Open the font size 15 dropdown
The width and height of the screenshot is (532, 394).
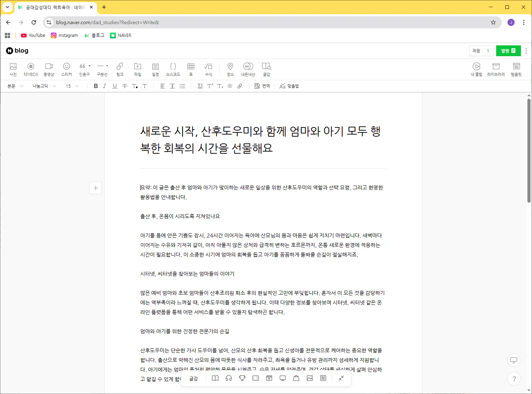tap(72, 86)
